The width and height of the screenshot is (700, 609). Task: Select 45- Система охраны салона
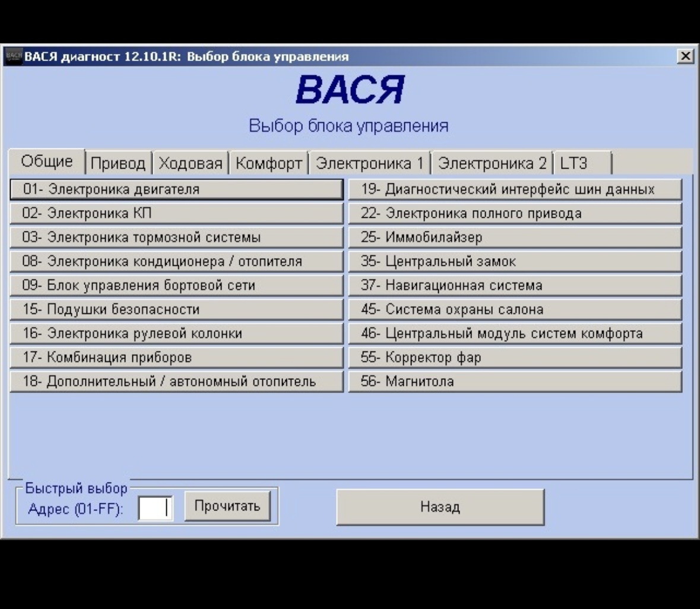[x=515, y=310]
